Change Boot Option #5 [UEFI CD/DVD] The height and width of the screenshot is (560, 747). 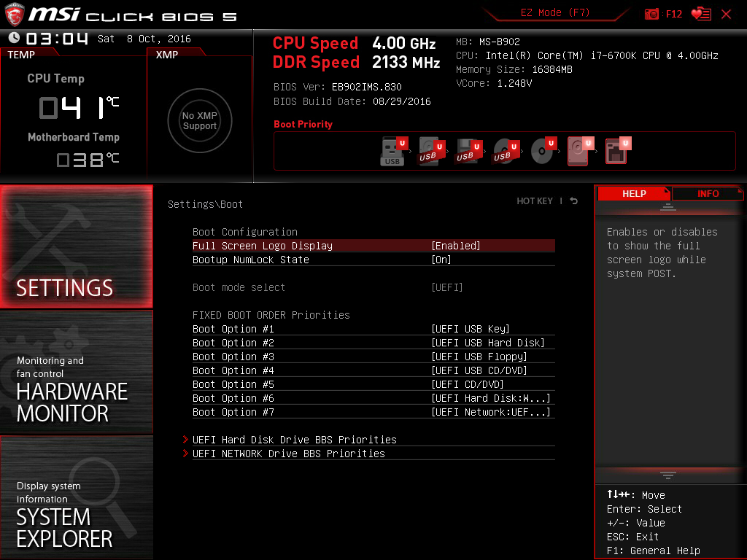click(373, 384)
